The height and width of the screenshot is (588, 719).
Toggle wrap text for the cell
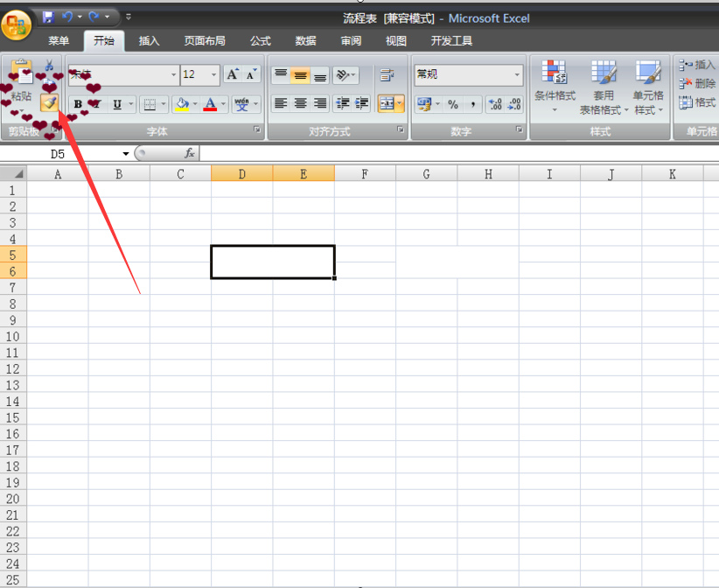pyautogui.click(x=387, y=74)
